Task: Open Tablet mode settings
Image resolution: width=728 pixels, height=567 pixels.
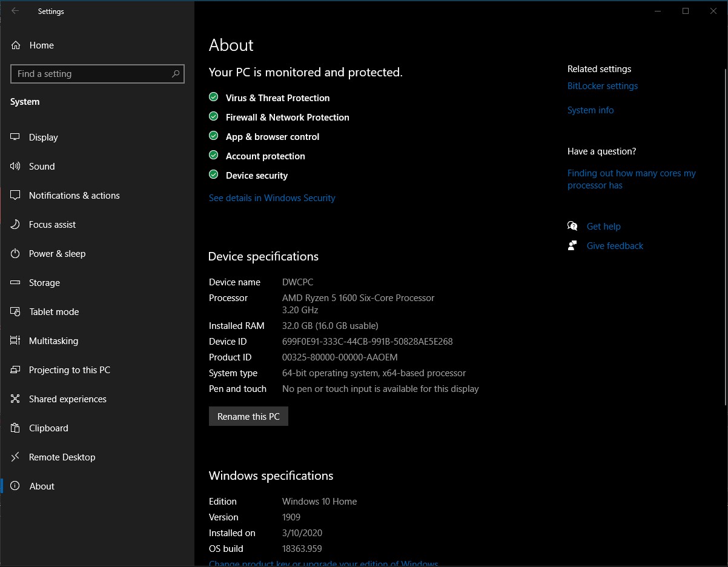Action: [53, 311]
